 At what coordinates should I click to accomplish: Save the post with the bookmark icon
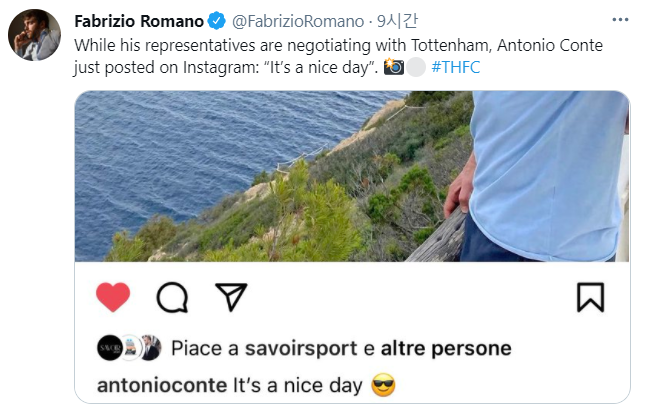coord(590,296)
